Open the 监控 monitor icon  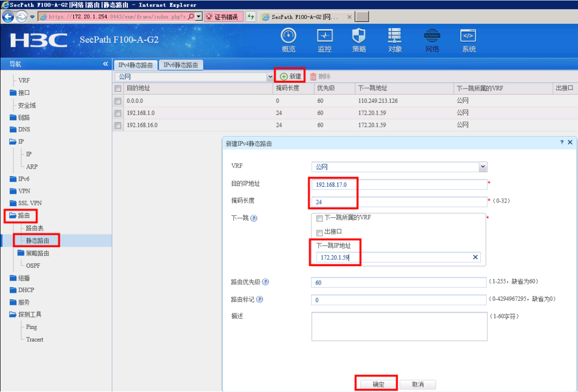coord(325,41)
